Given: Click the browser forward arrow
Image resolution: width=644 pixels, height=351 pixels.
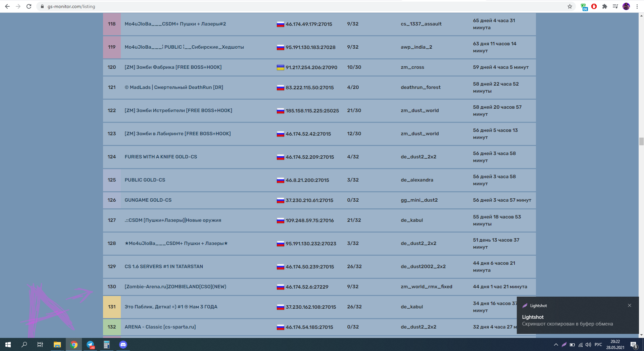Looking at the screenshot, I should point(18,6).
